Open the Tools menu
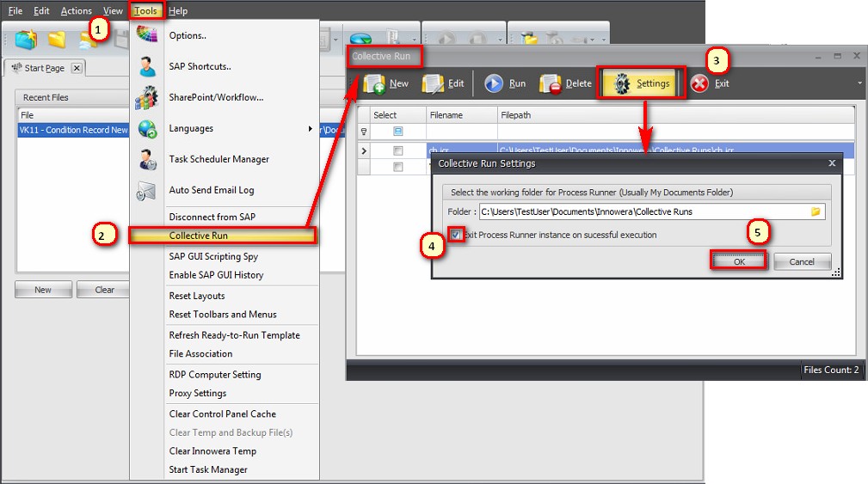 coord(145,11)
